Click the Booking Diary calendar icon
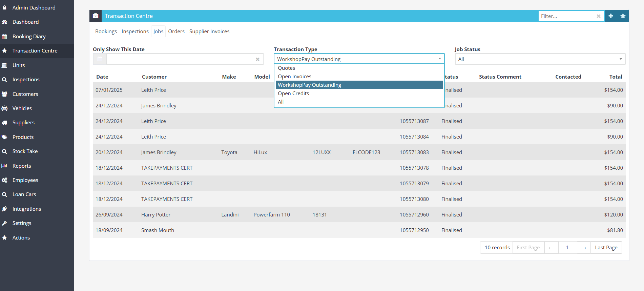 click(4, 37)
